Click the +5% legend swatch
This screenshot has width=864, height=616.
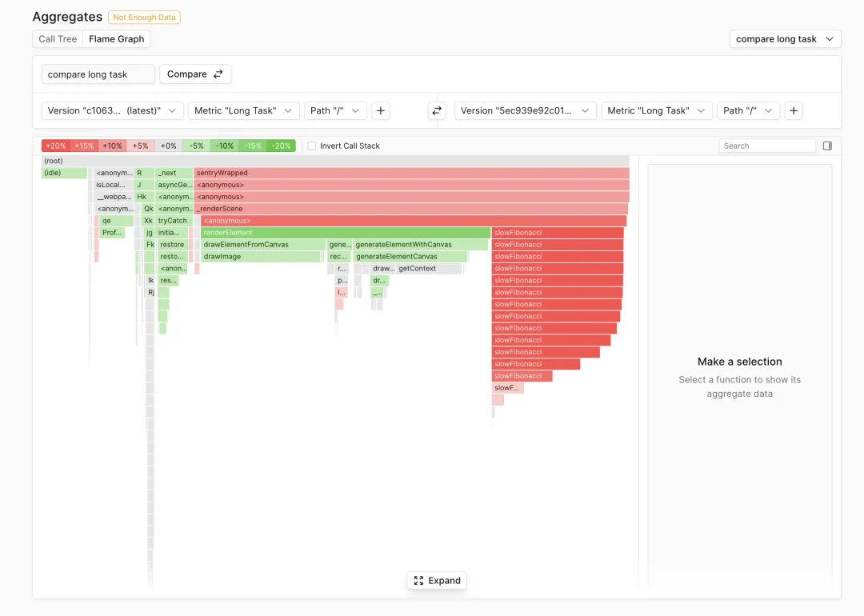pyautogui.click(x=141, y=146)
